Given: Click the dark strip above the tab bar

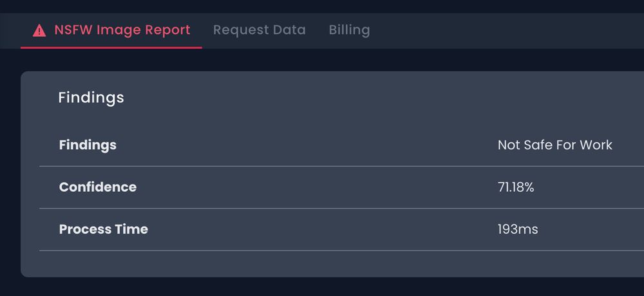Looking at the screenshot, I should [x=322, y=6].
